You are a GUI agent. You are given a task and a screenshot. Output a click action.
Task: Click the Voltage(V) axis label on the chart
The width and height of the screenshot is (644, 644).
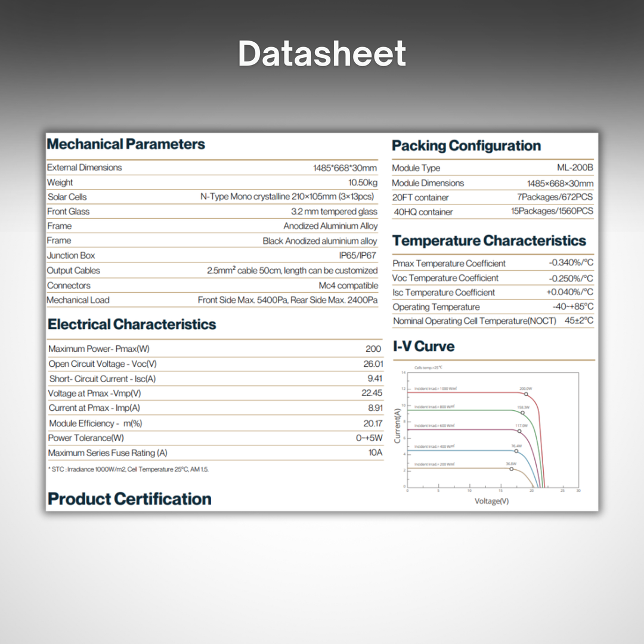click(491, 501)
